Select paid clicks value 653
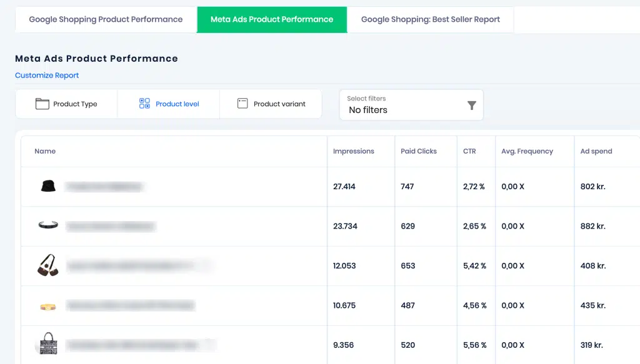Viewport: 640px width, 364px height. pos(407,266)
